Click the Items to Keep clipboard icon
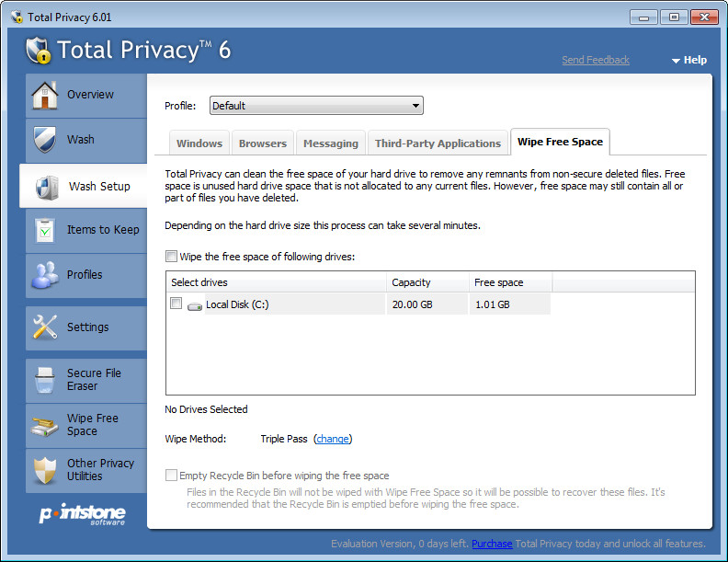The height and width of the screenshot is (562, 728). [45, 230]
